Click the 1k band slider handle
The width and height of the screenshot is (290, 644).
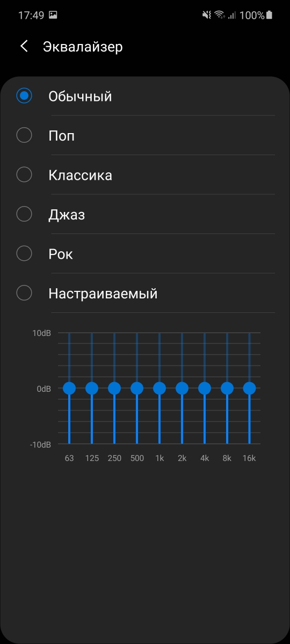(x=160, y=388)
